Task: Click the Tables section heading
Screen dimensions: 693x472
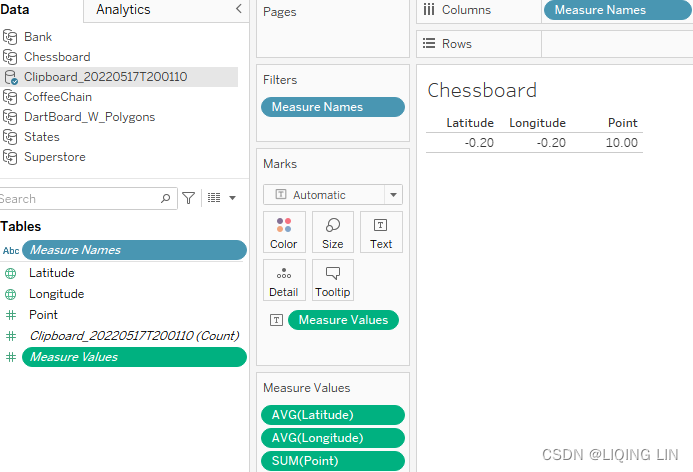Action: coord(21,226)
